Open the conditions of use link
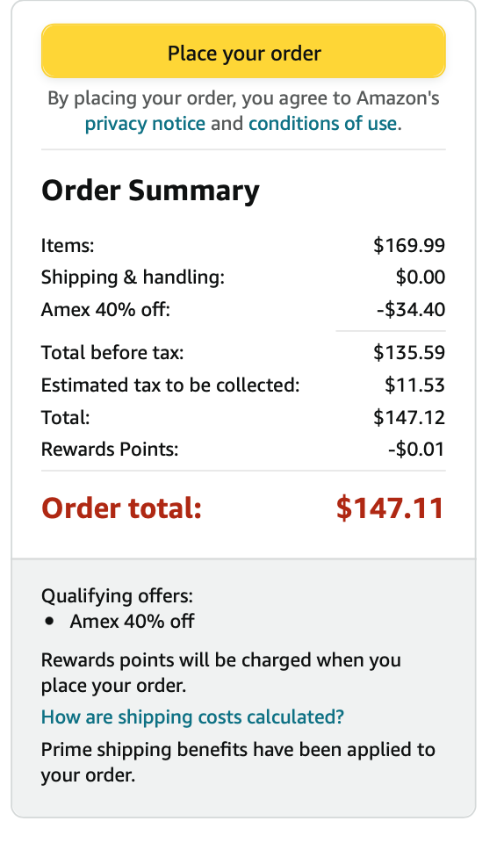The height and width of the screenshot is (850, 504). coord(323,124)
